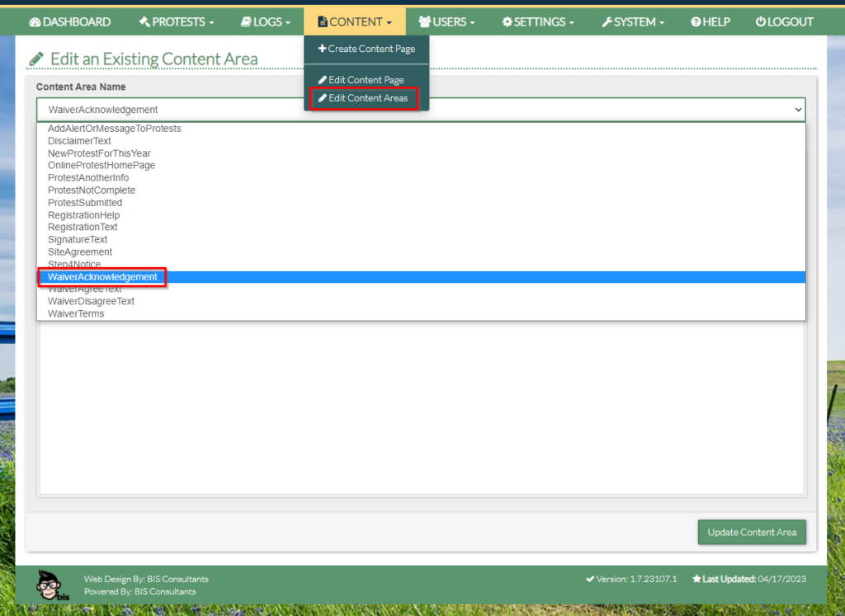This screenshot has height=616, width=845.
Task: Open the Dashboard nav item
Action: point(70,21)
